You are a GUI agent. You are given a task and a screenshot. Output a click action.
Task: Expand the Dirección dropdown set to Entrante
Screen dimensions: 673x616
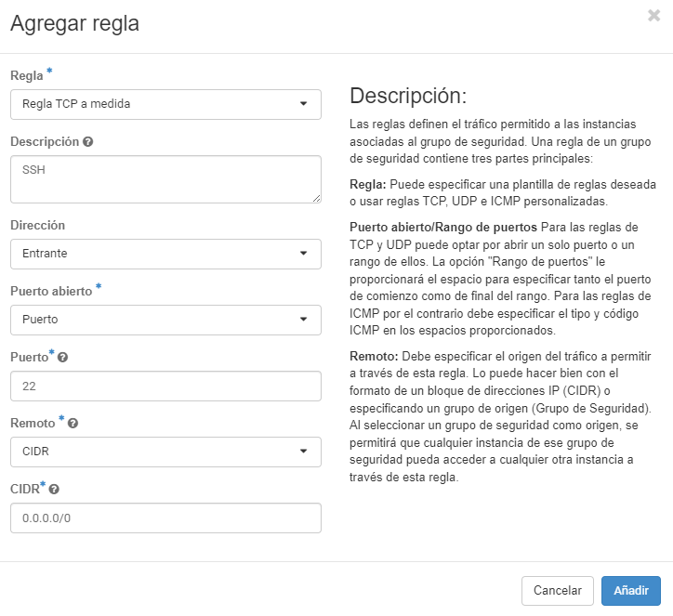point(165,254)
